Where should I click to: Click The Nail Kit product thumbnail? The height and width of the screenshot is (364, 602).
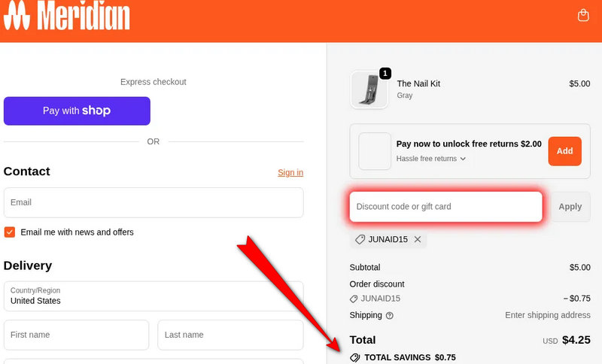pyautogui.click(x=369, y=90)
